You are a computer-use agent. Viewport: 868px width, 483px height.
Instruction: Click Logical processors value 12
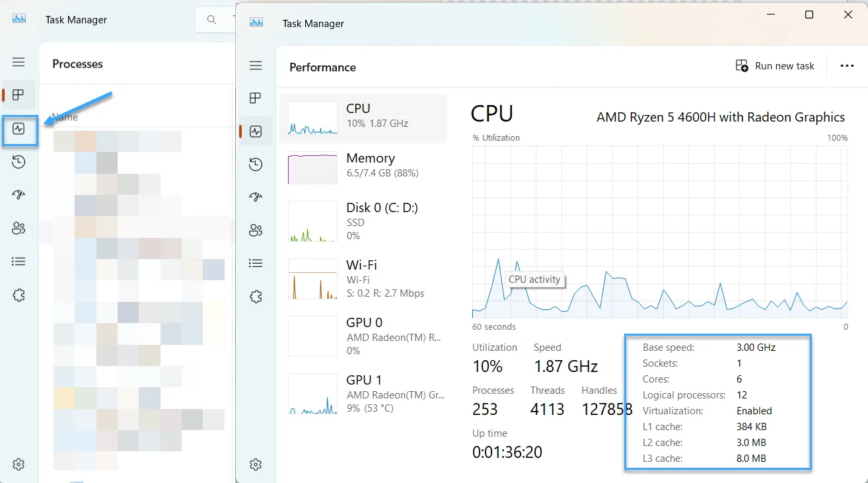coord(742,395)
